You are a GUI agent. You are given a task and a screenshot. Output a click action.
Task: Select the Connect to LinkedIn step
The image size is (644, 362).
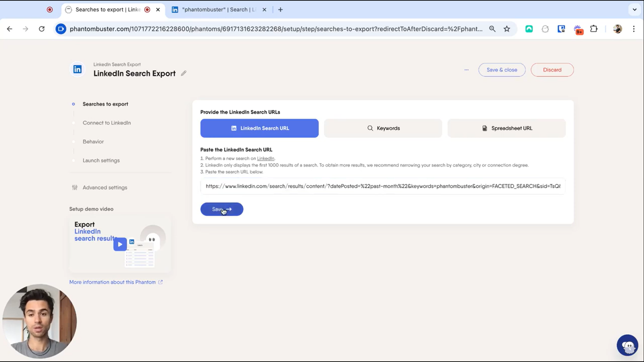[106, 123]
